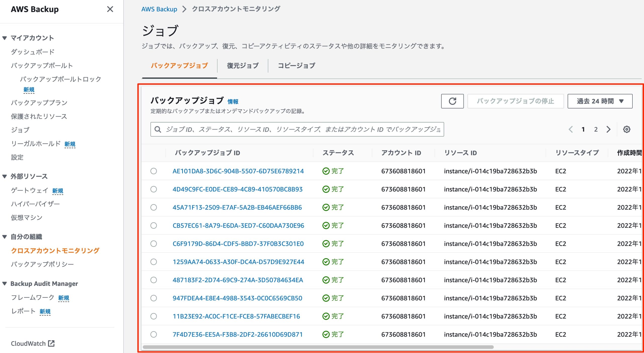Switch to コピージョブ tab
644x353 pixels.
296,66
